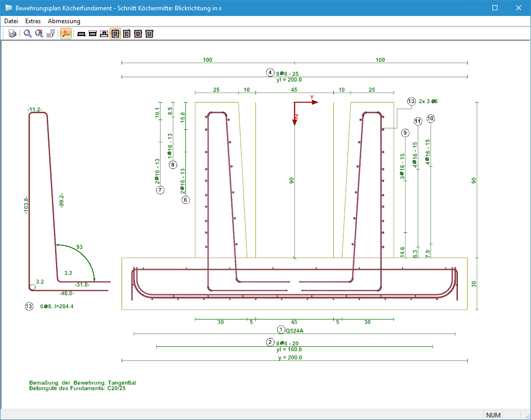Open the Extras menu
The width and height of the screenshot is (531, 420).
pyautogui.click(x=33, y=21)
